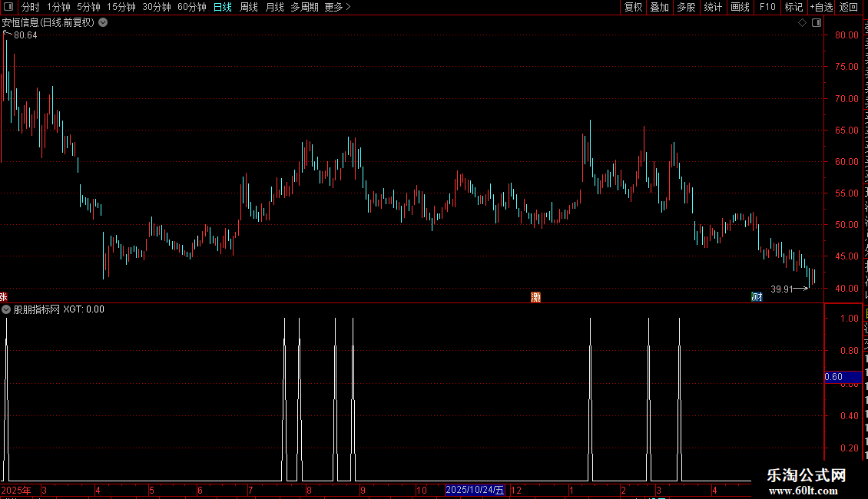
Task: Toggle the right info panel icon
Action: click(x=817, y=23)
